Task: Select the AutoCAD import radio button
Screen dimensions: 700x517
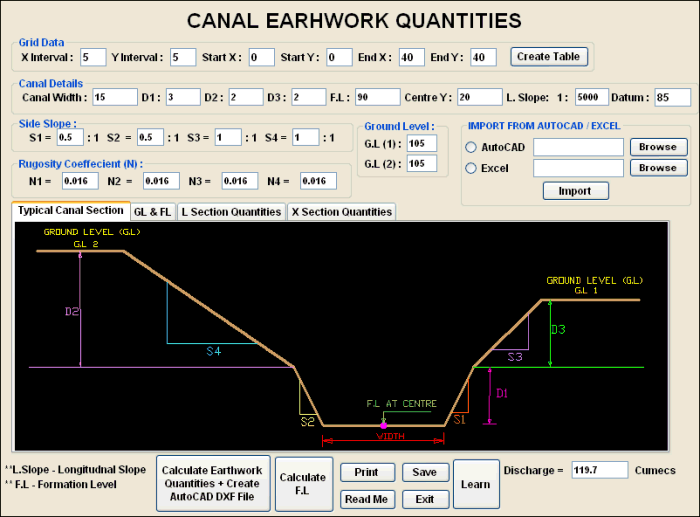Action: [471, 148]
